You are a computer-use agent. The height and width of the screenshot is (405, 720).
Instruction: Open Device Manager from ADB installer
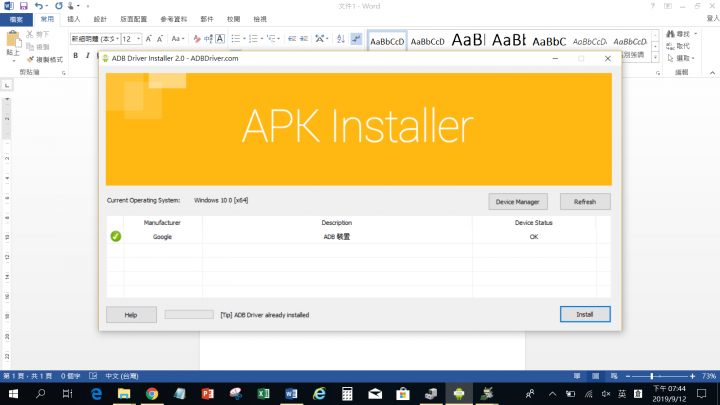click(x=518, y=202)
